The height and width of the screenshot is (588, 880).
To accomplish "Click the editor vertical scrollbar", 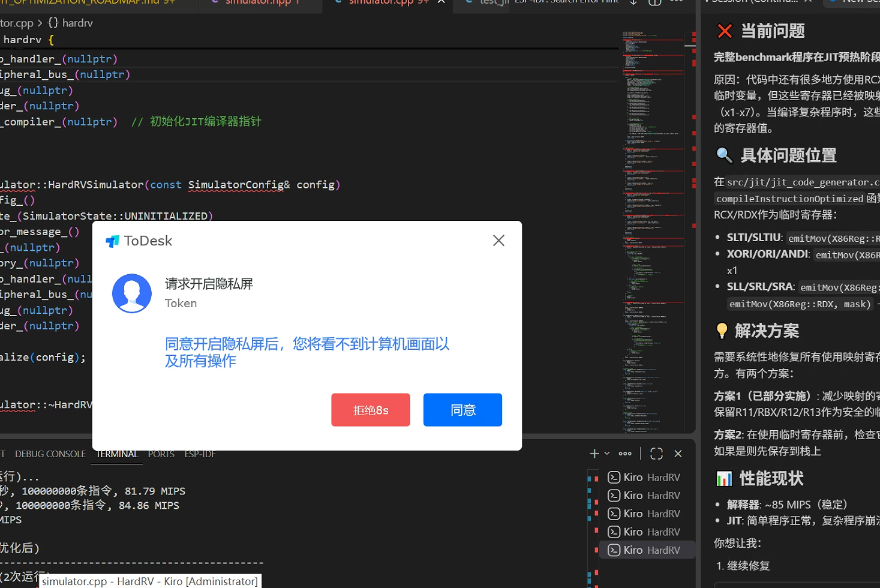I will [690, 231].
